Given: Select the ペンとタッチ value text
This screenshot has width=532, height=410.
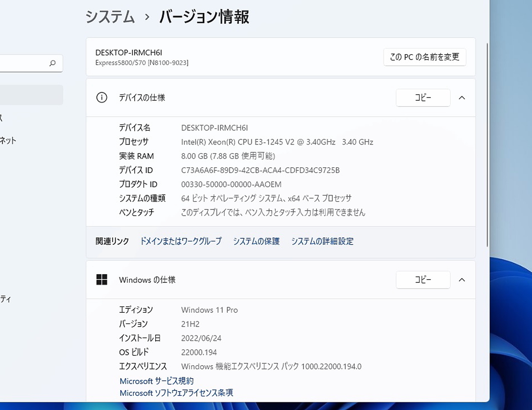Looking at the screenshot, I should [274, 213].
